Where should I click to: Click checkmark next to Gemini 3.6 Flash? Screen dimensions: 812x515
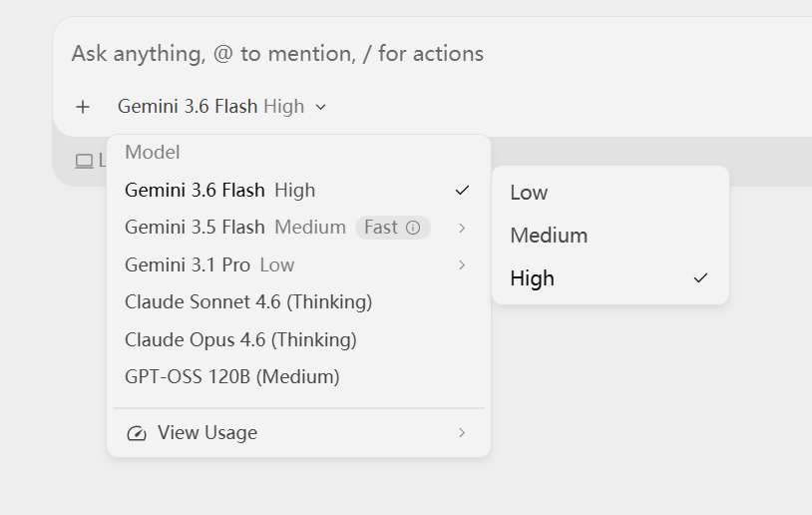[462, 191]
